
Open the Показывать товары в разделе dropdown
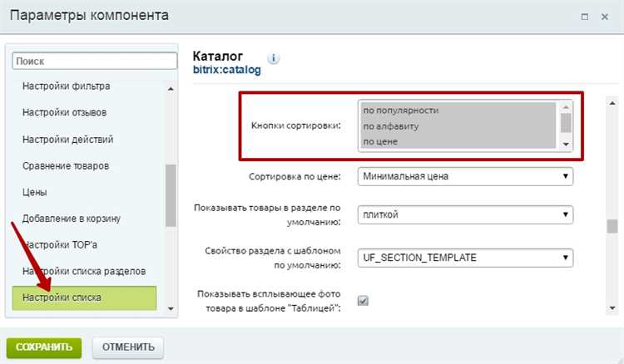[x=465, y=214]
